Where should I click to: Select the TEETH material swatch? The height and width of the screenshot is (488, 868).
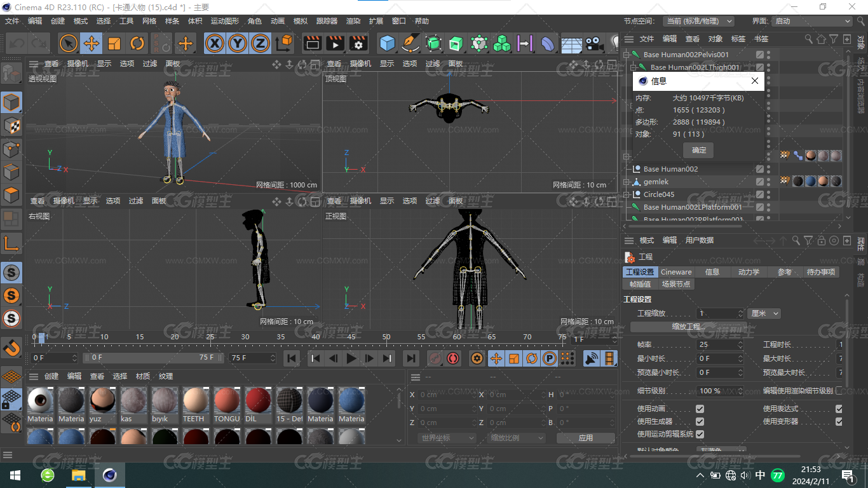pos(196,405)
